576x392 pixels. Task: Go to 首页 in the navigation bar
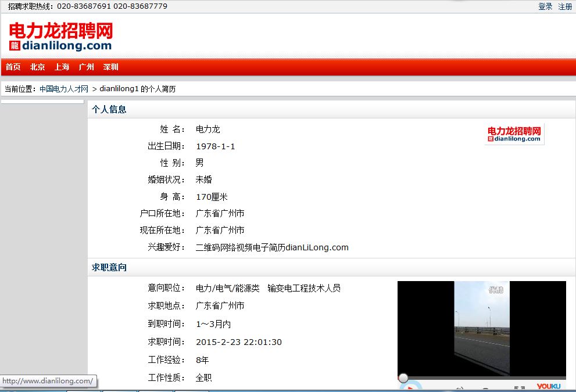click(13, 67)
